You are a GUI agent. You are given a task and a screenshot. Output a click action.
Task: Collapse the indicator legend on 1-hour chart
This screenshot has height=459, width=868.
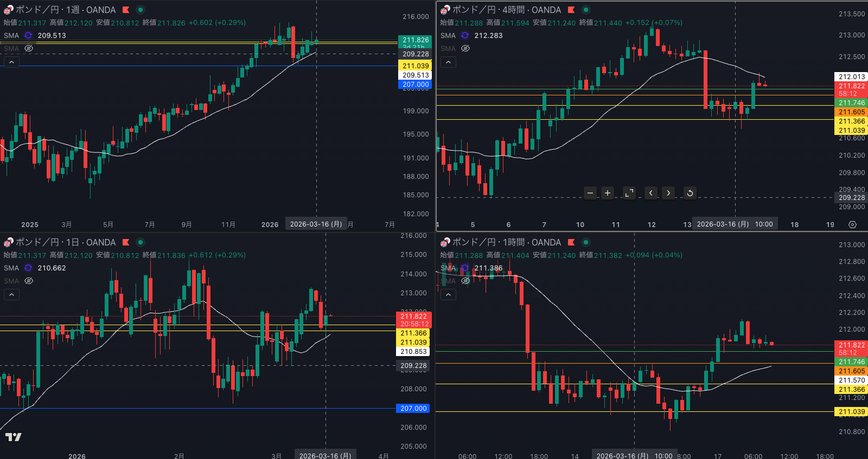(448, 294)
